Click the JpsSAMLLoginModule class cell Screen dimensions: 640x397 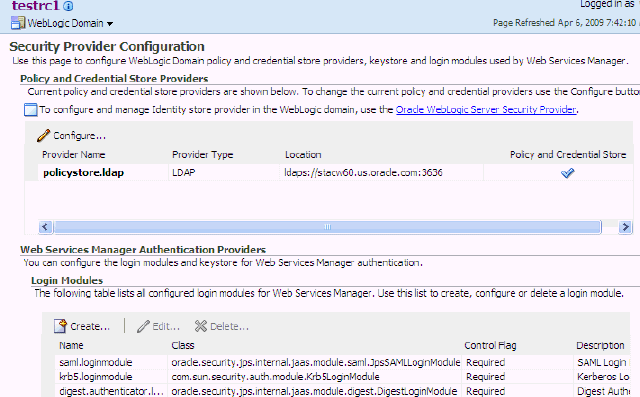point(316,362)
